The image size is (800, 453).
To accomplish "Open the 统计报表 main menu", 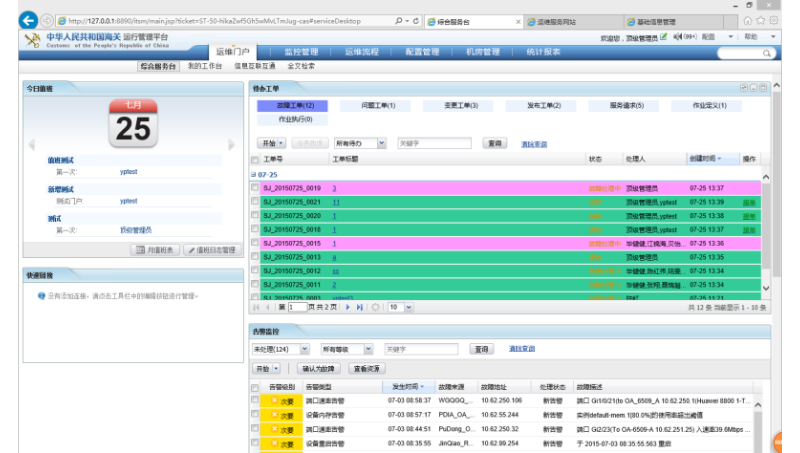I will 543,52.
